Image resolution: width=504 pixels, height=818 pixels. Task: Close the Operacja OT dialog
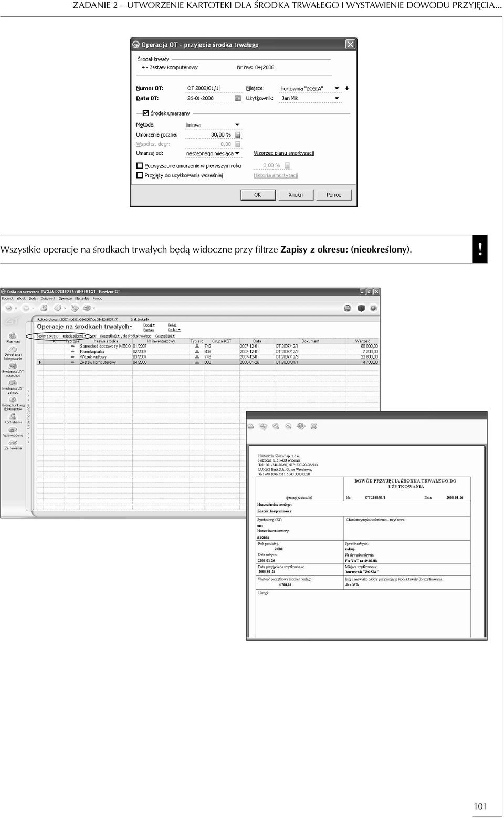(x=350, y=45)
